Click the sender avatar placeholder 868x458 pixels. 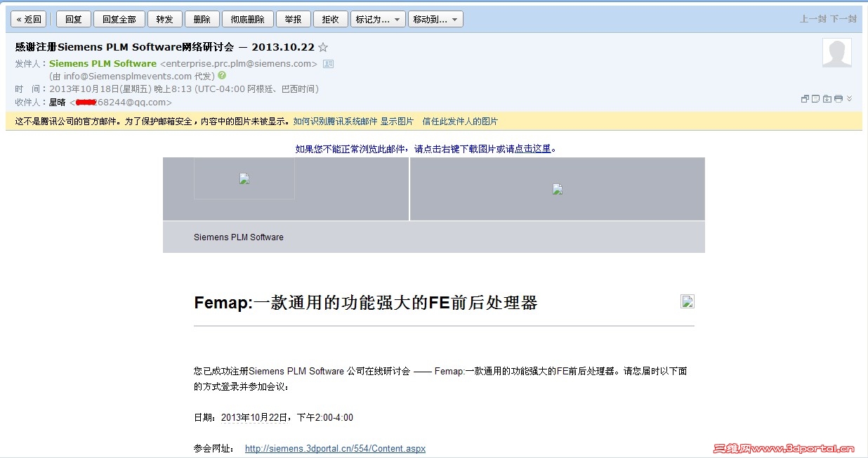837,53
